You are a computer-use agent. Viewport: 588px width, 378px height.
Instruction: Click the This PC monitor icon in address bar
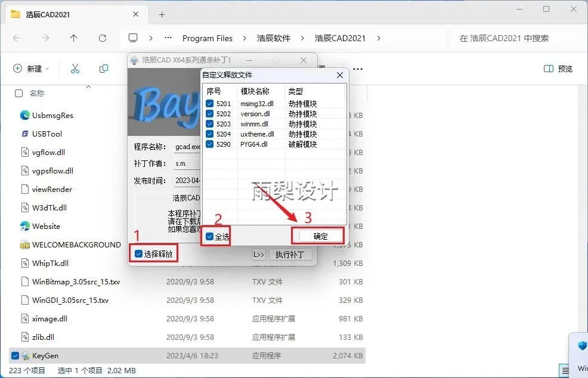tap(133, 38)
